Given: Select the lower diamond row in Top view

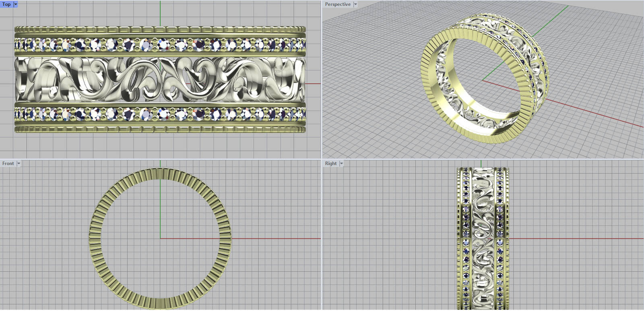Looking at the screenshot, I should pos(160,114).
